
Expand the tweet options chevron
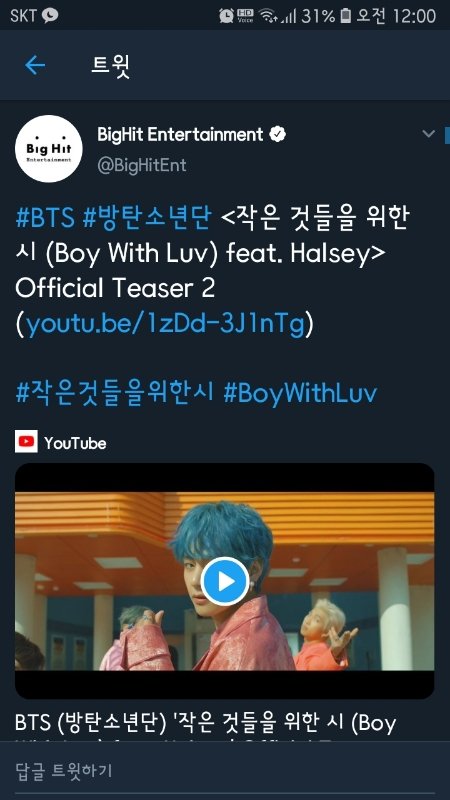(x=429, y=134)
